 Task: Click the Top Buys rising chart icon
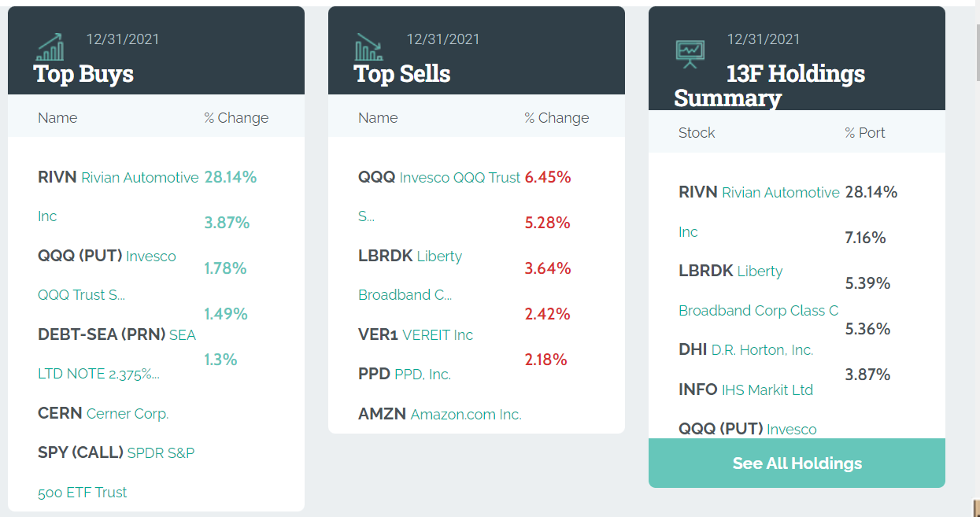click(x=50, y=46)
